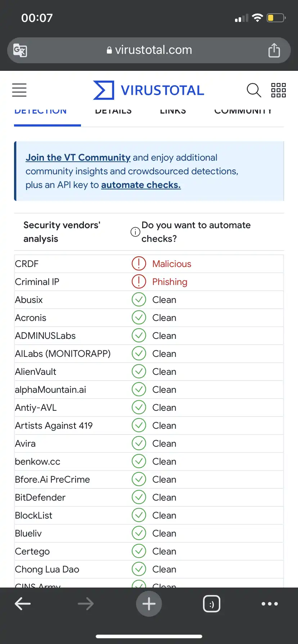This screenshot has width=298, height=644.
Task: Tap 'Do you want to automate checks?' text
Action: point(196,232)
